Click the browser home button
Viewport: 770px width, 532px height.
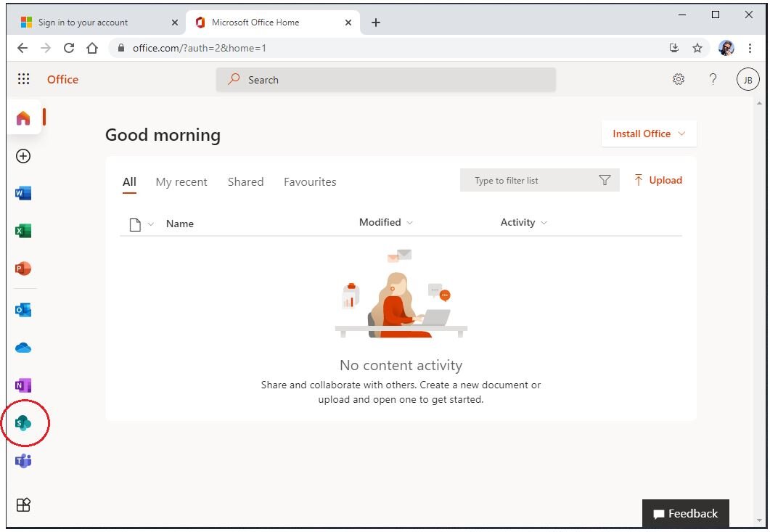[x=92, y=48]
